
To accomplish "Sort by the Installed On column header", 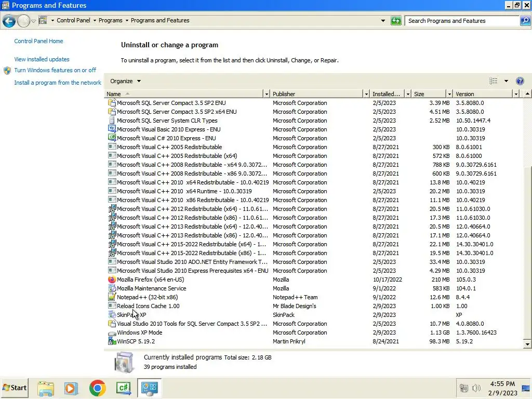I will (x=388, y=94).
